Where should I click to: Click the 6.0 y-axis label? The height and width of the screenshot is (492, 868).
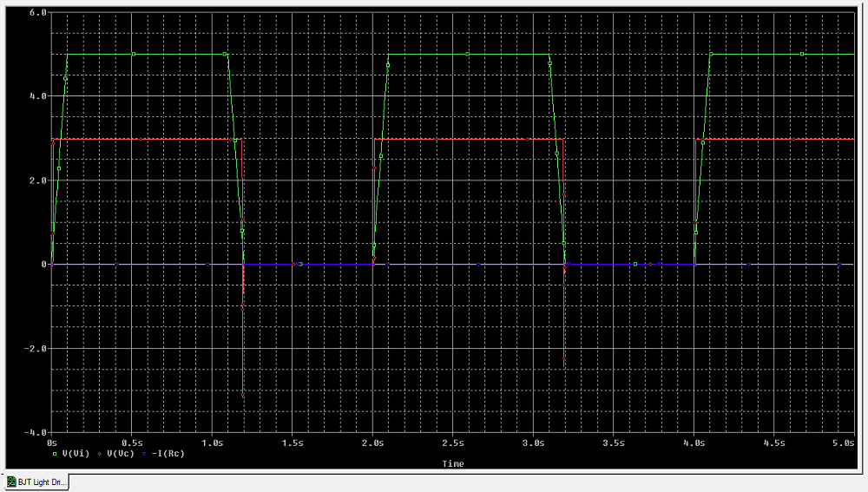pos(37,12)
